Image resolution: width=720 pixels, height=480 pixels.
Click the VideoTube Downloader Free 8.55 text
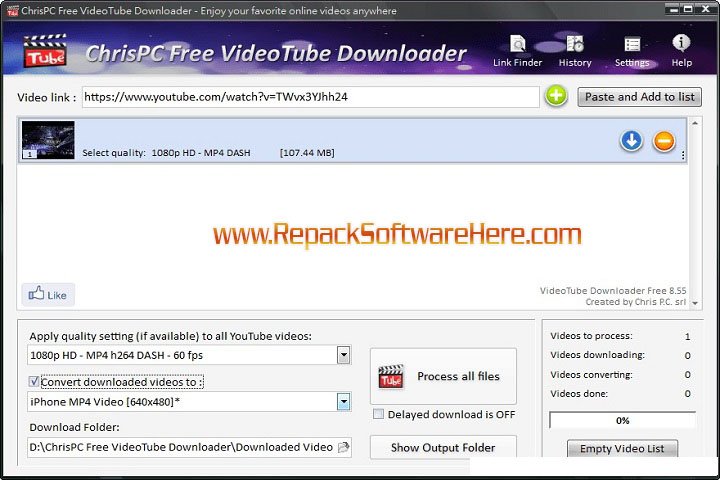click(x=613, y=290)
